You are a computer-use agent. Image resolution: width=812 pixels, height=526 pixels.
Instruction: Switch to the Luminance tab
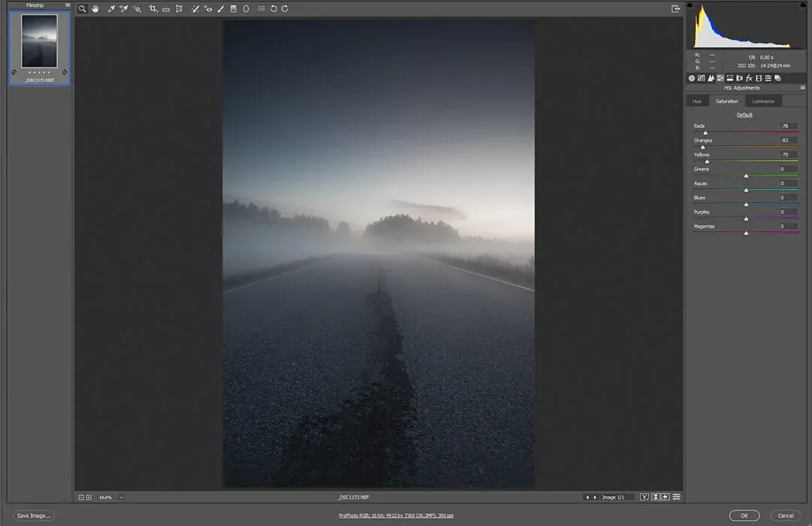click(x=762, y=101)
